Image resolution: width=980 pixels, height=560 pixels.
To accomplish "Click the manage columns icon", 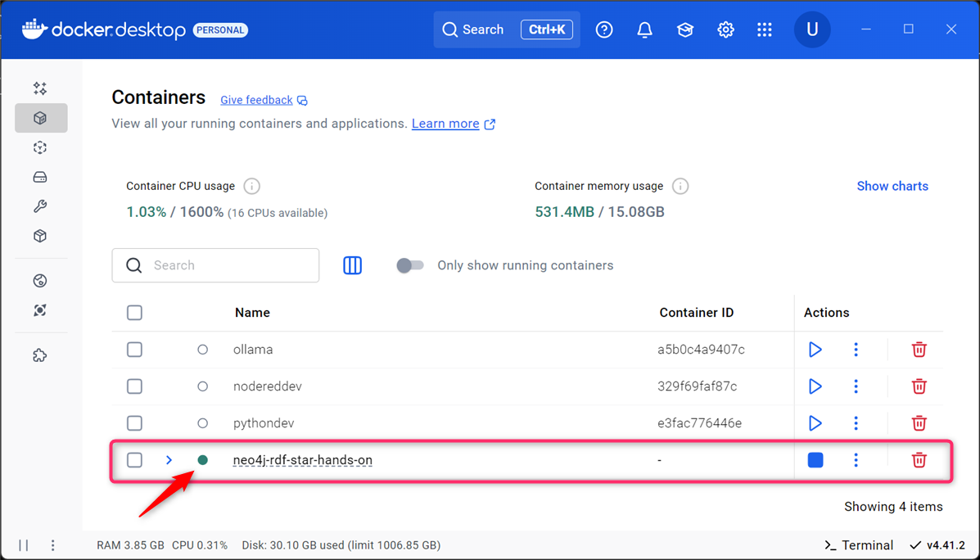I will tap(353, 265).
